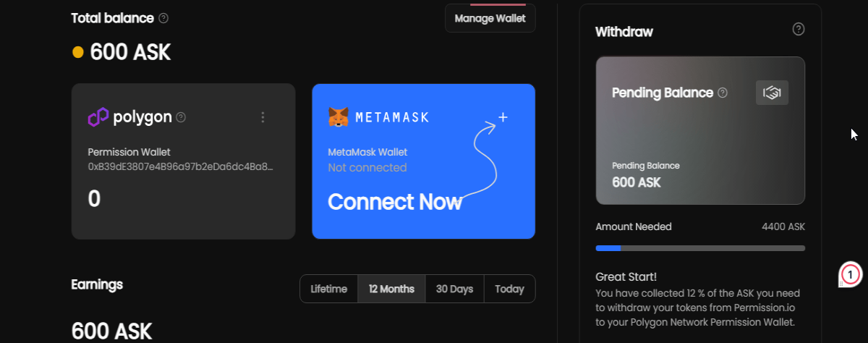Click the Withdraw panel help icon

799,29
